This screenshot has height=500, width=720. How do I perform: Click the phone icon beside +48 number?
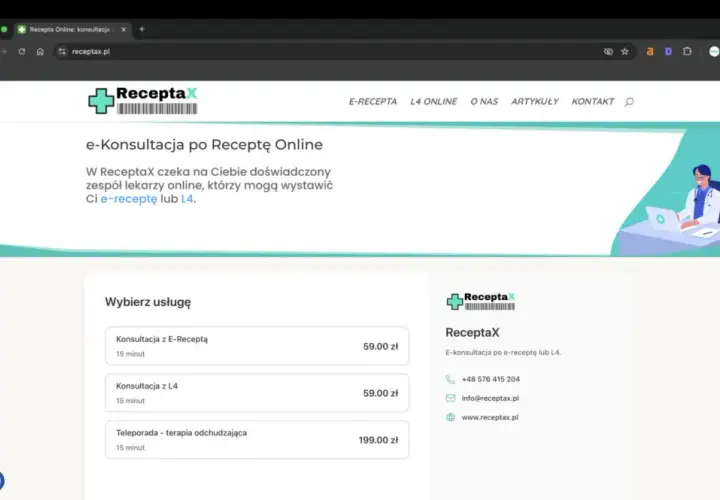pos(450,379)
